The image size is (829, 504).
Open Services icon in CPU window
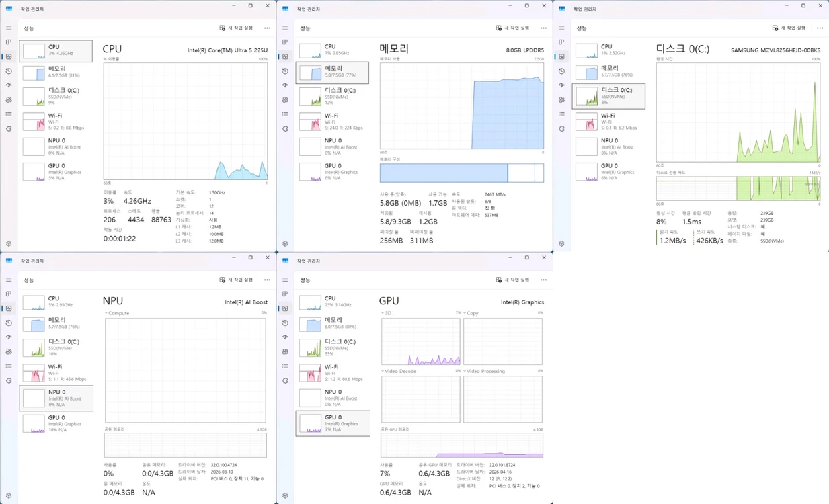point(9,129)
